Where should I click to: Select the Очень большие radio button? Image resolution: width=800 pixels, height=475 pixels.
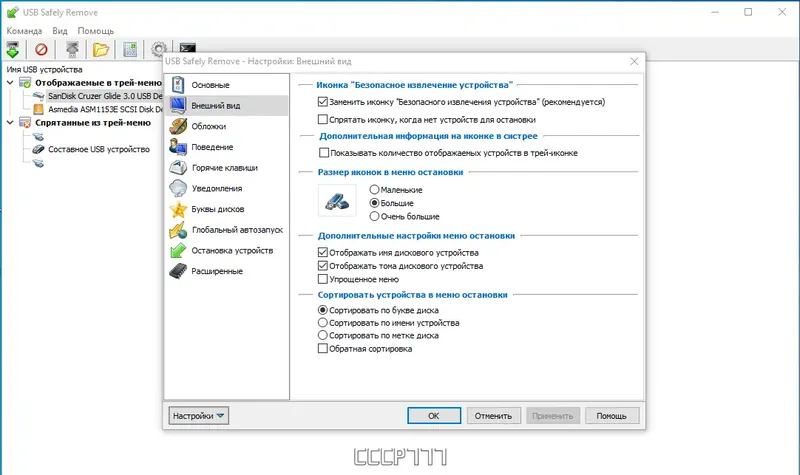click(x=374, y=216)
